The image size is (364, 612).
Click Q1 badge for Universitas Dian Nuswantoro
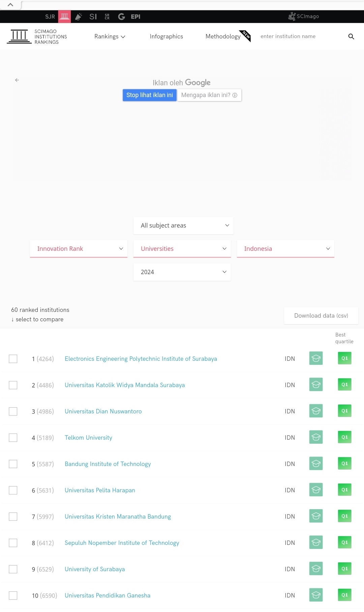344,411
